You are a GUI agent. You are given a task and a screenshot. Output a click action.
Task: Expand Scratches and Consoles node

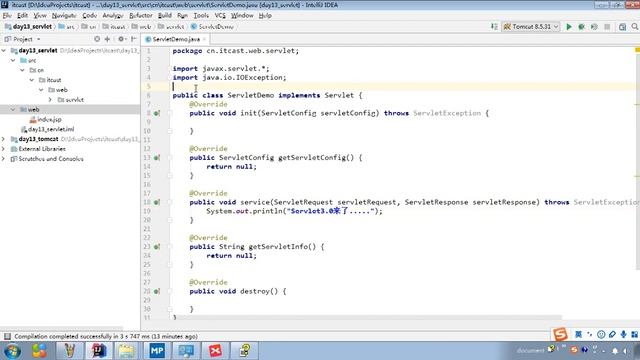tap(4, 159)
